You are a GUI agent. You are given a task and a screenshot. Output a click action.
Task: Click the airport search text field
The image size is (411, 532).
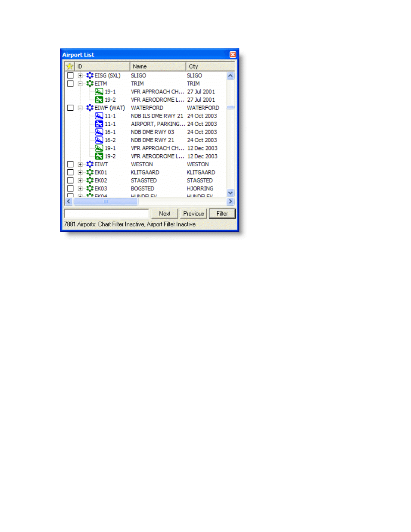pyautogui.click(x=106, y=214)
